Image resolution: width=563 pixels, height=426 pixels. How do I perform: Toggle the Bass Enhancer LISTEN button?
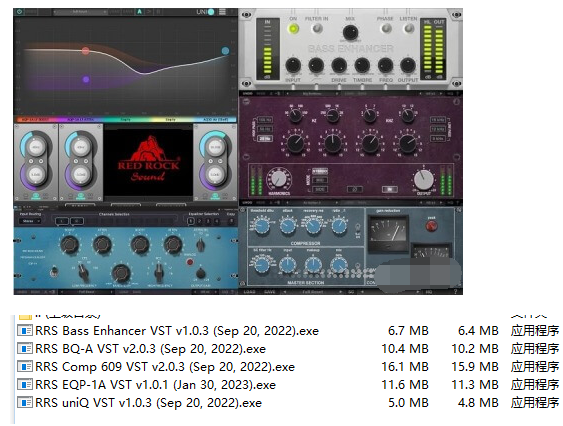(x=409, y=28)
